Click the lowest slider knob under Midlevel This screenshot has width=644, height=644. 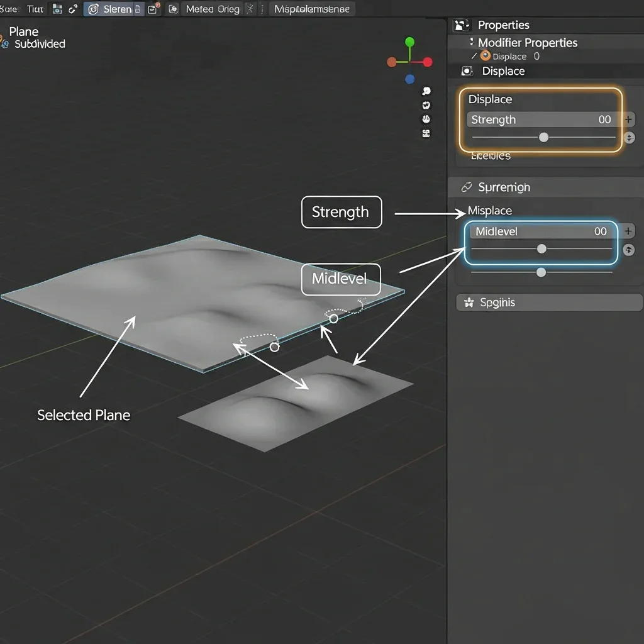pyautogui.click(x=541, y=272)
